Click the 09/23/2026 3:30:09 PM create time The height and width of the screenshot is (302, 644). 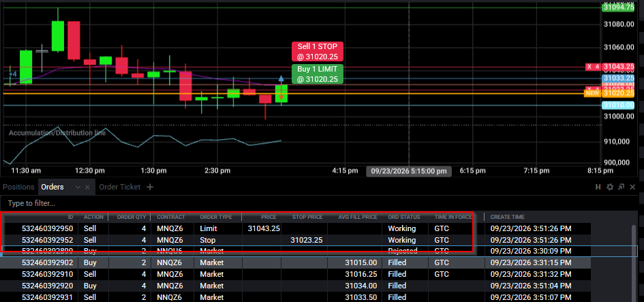(x=531, y=251)
